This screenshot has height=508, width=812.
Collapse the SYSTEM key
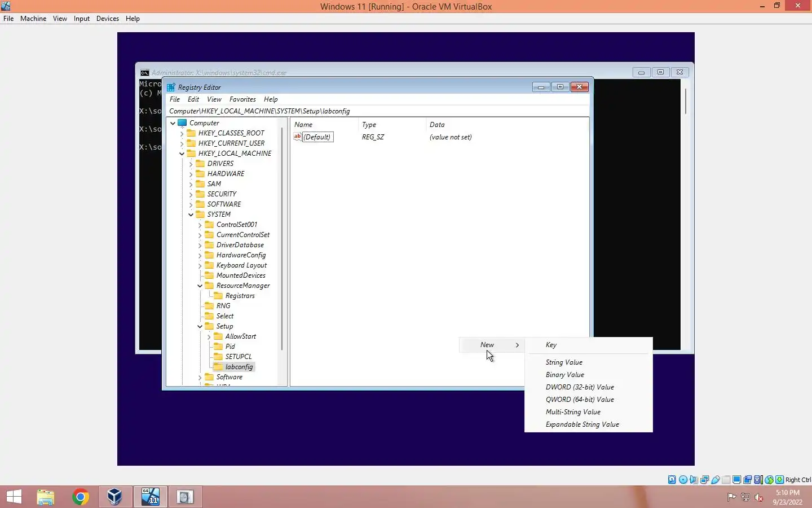tap(191, 214)
